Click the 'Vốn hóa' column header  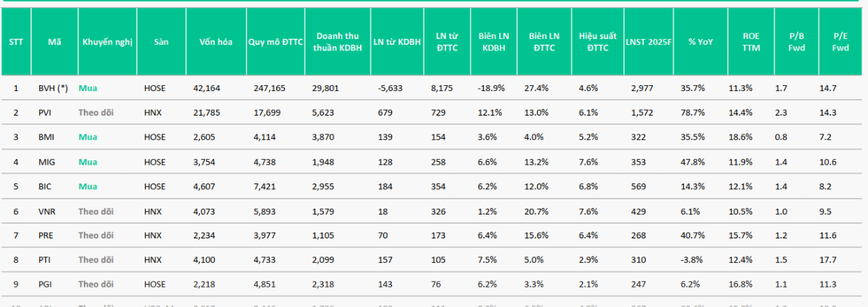[216, 42]
